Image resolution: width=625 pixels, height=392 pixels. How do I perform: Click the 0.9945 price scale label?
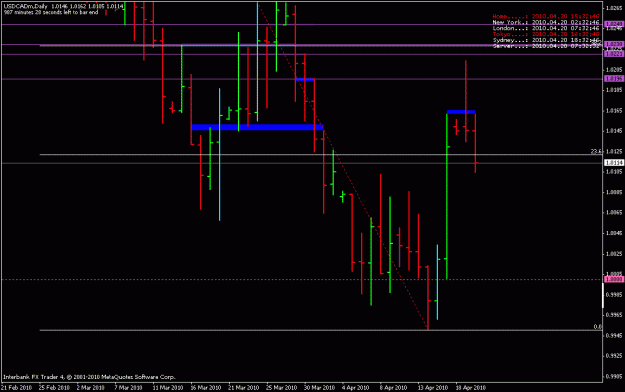coord(614,336)
